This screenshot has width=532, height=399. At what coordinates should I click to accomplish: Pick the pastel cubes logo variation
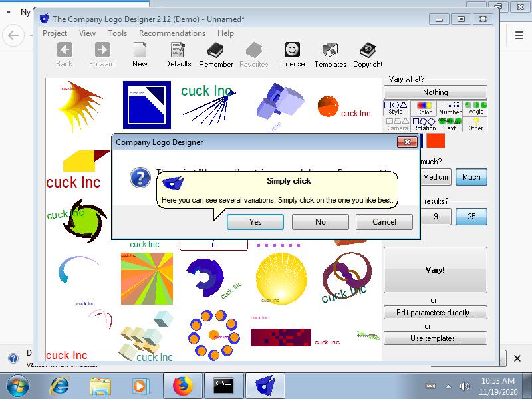(146, 336)
